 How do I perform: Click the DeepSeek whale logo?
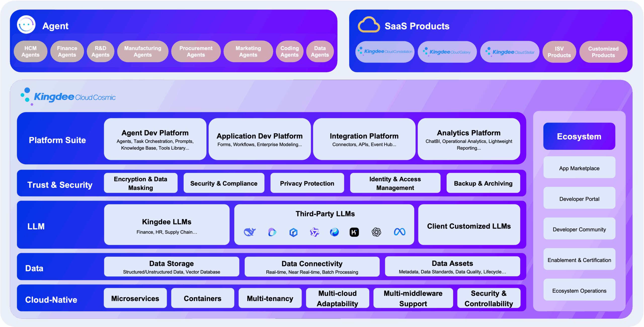pyautogui.click(x=250, y=232)
